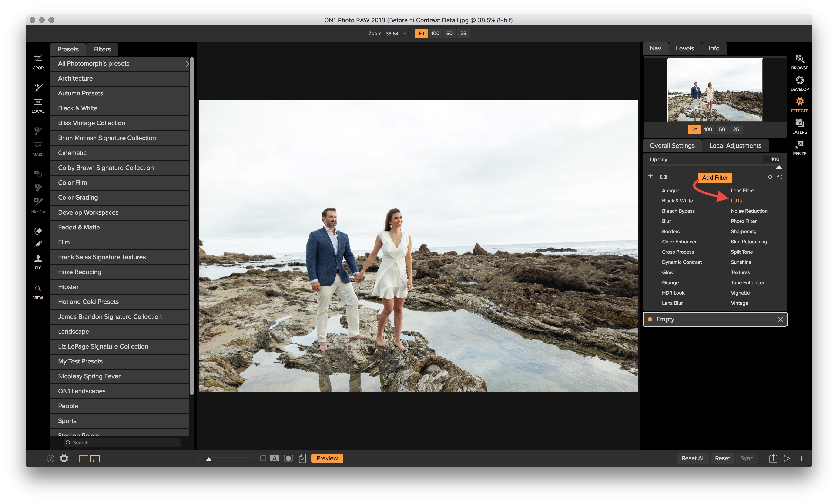Expand the Color Grading preset category
838x504 pixels.
tap(120, 198)
